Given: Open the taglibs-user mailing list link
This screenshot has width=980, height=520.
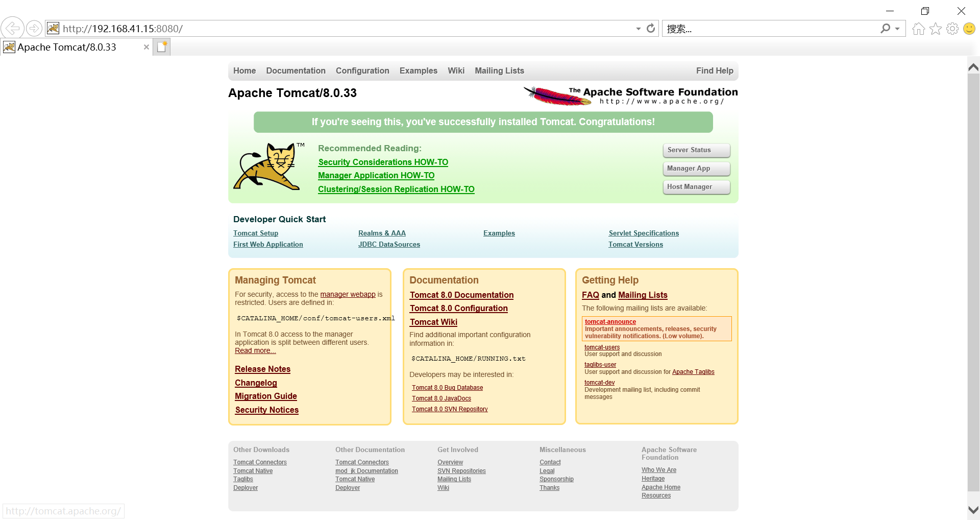Looking at the screenshot, I should coord(600,365).
